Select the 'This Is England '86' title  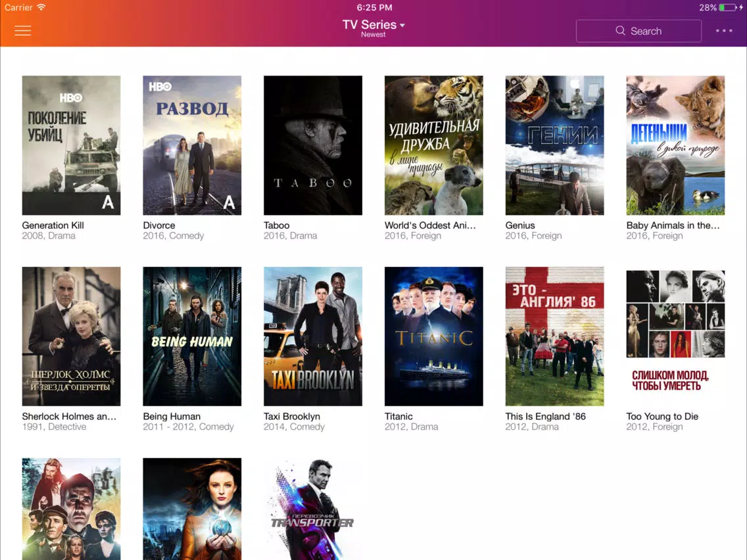click(x=546, y=416)
